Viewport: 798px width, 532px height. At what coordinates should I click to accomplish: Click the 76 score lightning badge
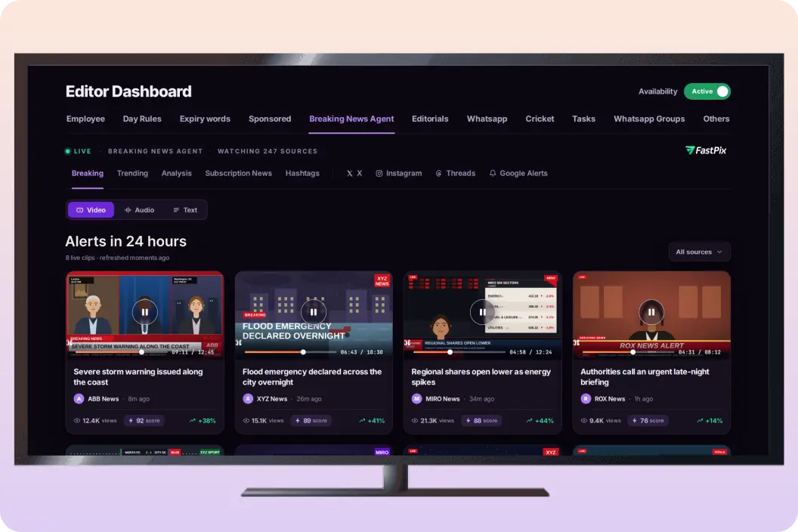(x=648, y=420)
